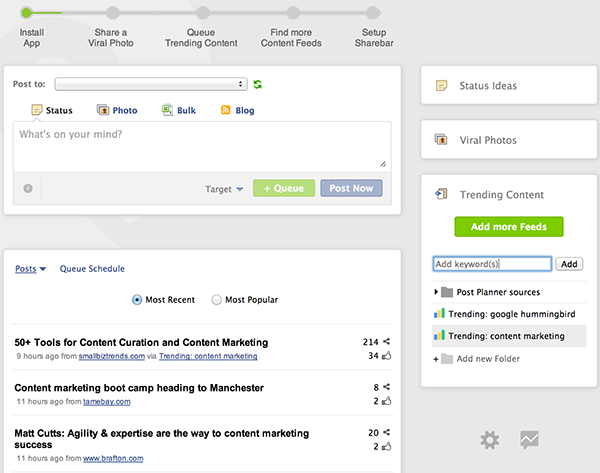Click share icon for Manchester boot camp post
The height and width of the screenshot is (473, 600).
[x=386, y=387]
